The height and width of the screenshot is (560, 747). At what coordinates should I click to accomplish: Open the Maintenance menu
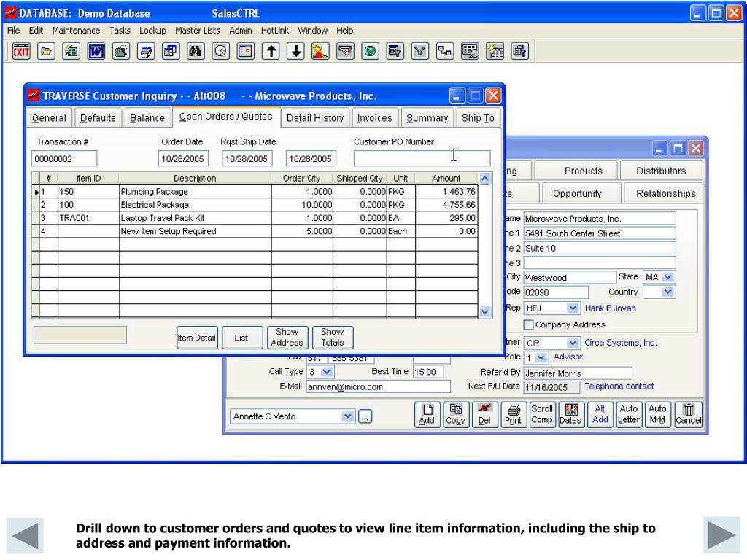click(76, 31)
